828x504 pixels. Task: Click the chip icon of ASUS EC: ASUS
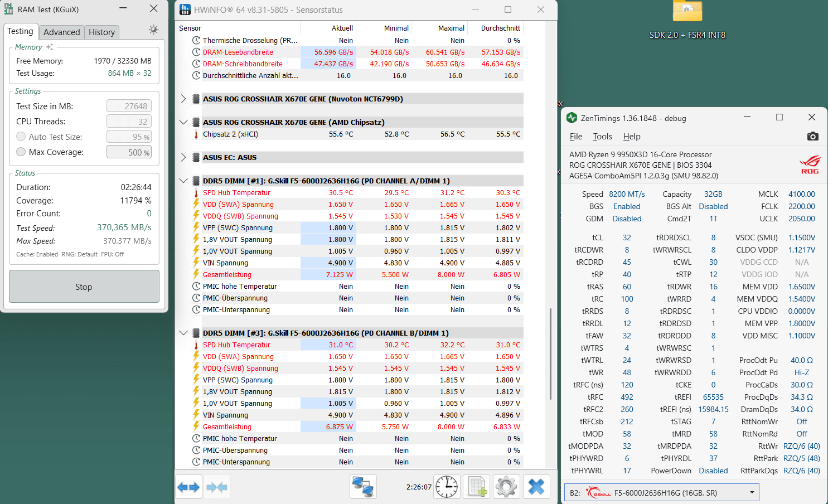(196, 157)
